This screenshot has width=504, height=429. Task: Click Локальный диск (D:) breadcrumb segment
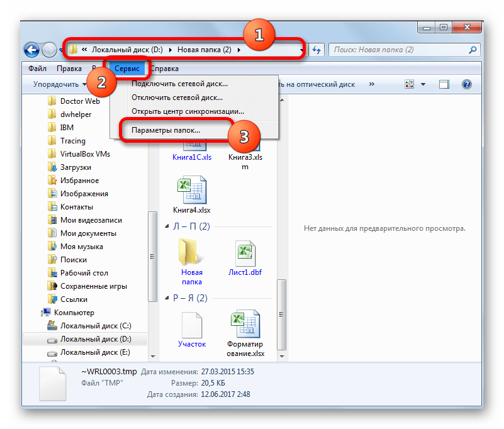point(127,50)
